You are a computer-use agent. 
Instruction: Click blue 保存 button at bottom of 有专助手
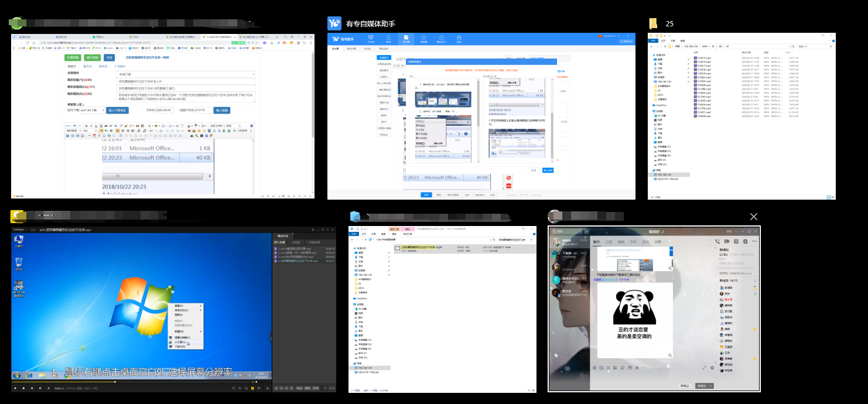click(426, 195)
